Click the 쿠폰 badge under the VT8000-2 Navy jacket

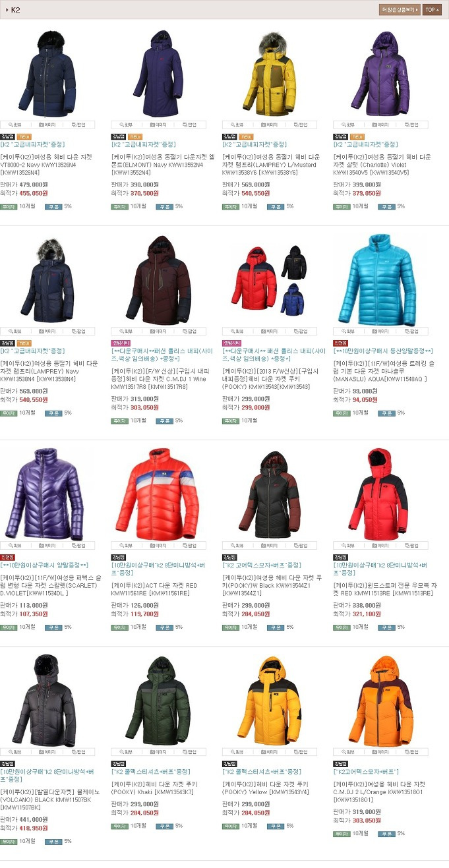click(x=53, y=206)
